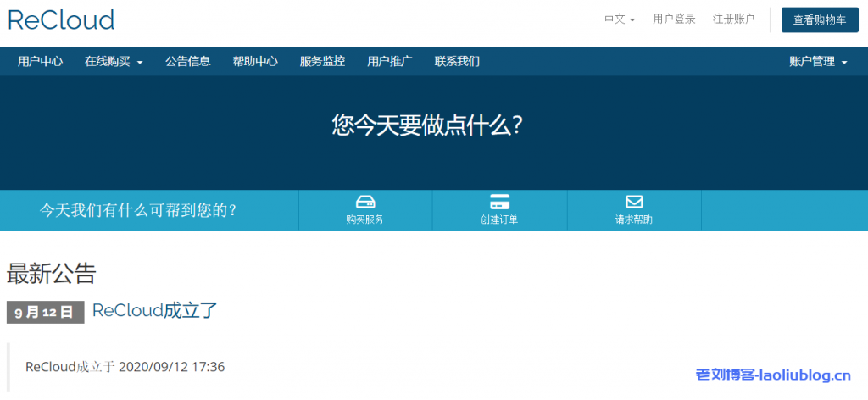Click the 9月12日 date badge

click(46, 313)
